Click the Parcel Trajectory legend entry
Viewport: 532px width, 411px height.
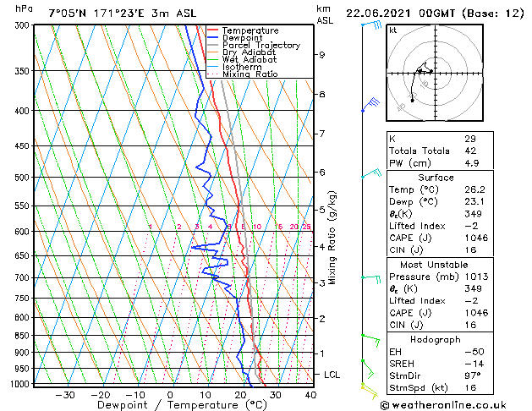(x=254, y=45)
